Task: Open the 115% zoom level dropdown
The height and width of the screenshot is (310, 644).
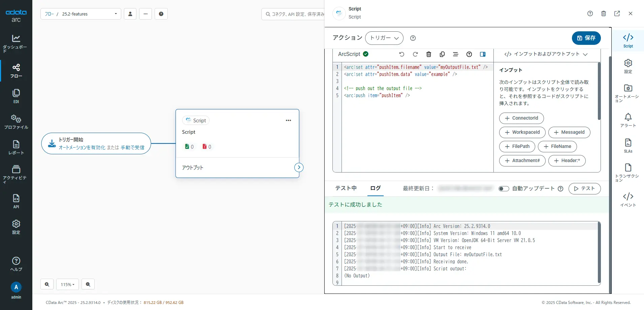Action: (67, 284)
